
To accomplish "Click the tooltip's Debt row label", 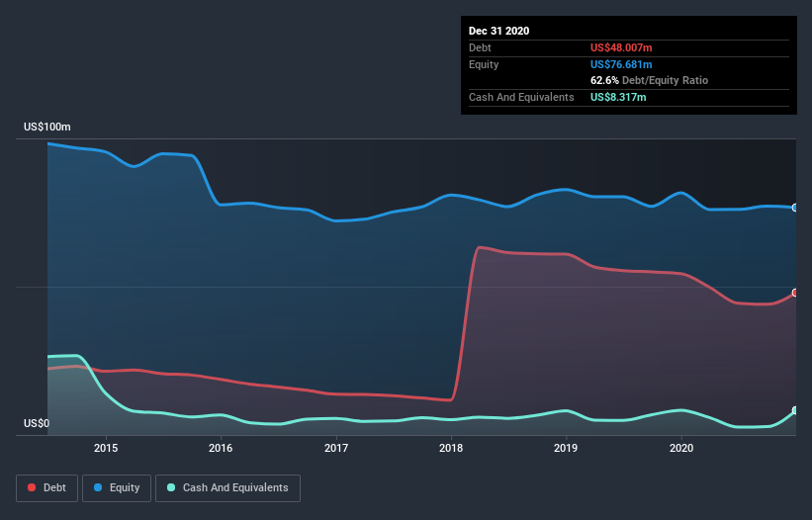I will tap(480, 47).
